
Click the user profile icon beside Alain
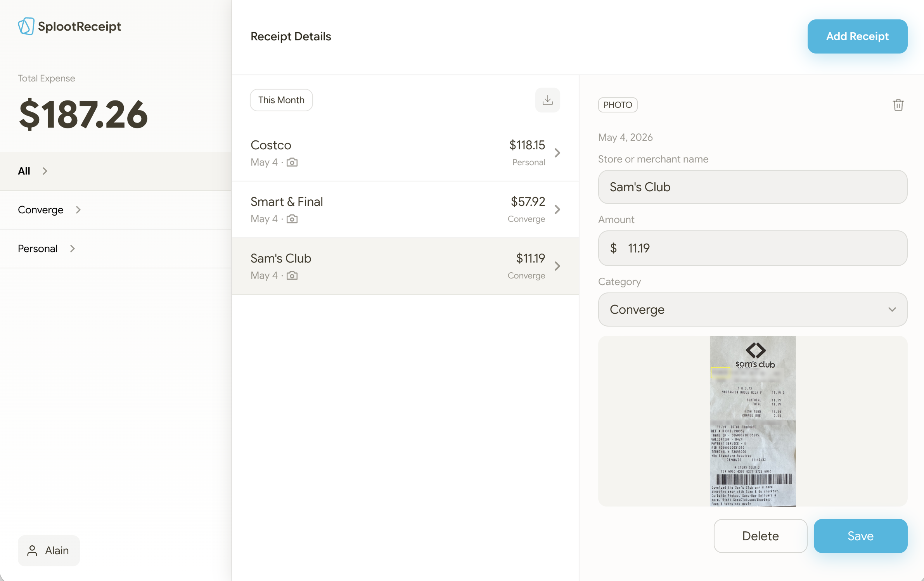coord(33,550)
